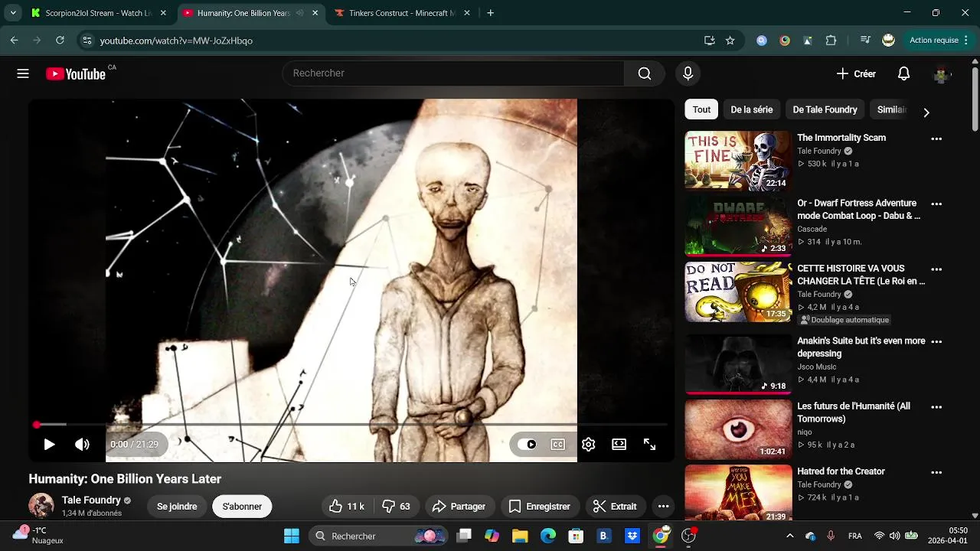Bookmark this page with star icon
The image size is (980, 551).
[x=730, y=41]
